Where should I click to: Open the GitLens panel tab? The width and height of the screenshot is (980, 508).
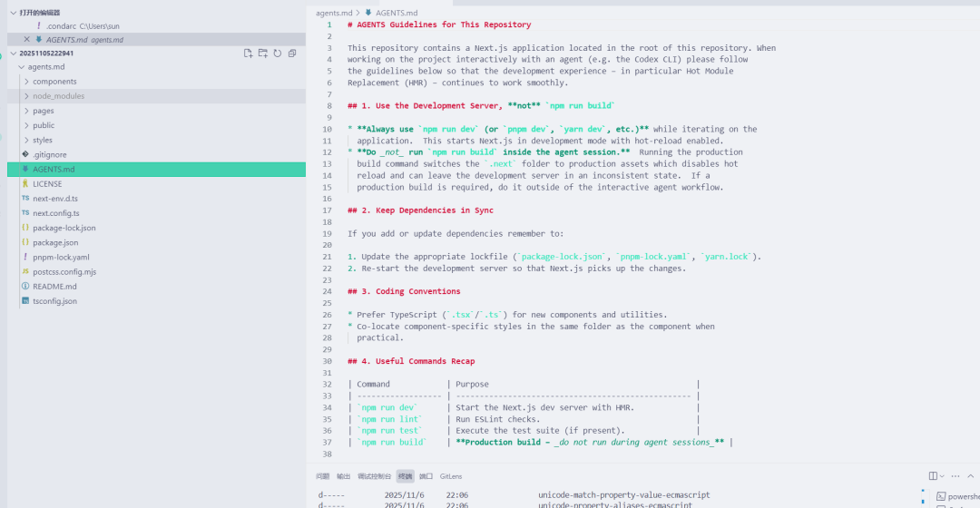point(451,476)
